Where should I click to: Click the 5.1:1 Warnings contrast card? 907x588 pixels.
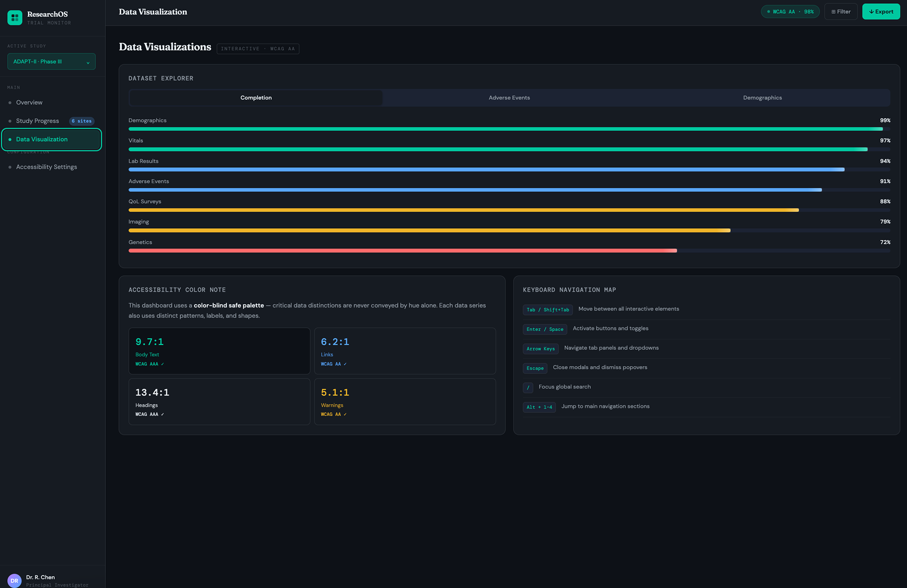[404, 401]
